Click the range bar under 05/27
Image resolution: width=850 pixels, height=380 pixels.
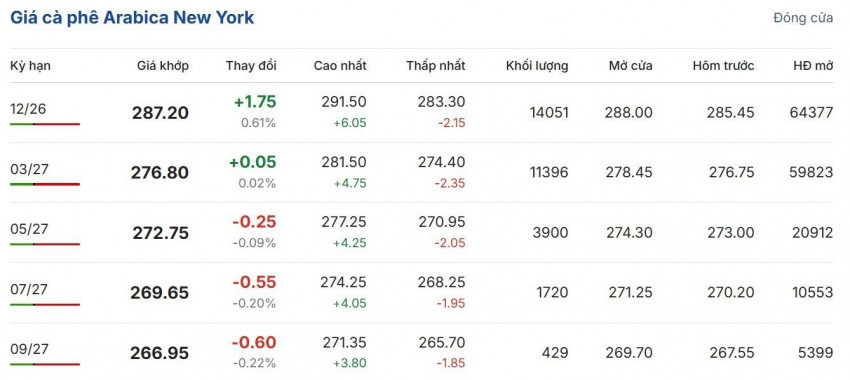click(x=45, y=244)
